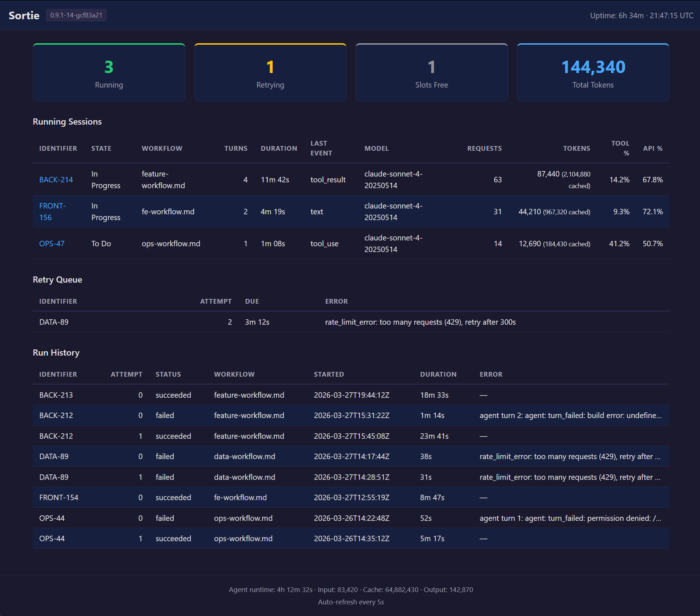Select the DATA-89 row in Retry Queue

(53, 322)
